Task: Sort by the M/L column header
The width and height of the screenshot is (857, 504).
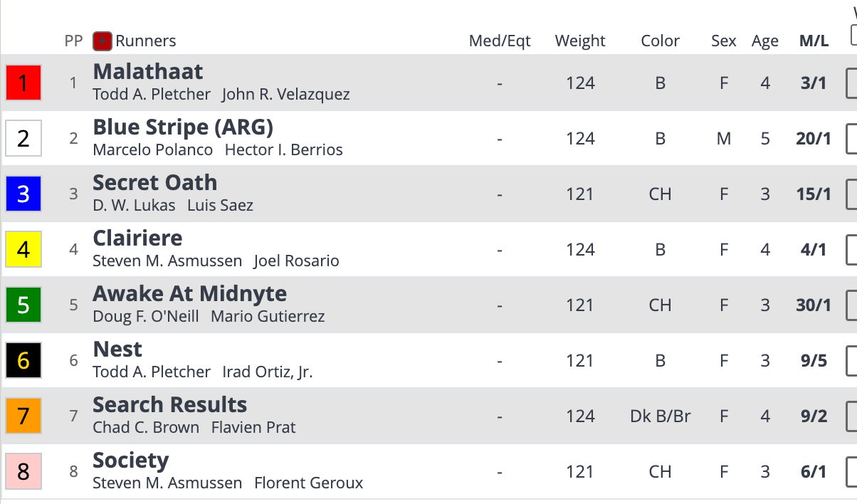Action: (x=814, y=41)
